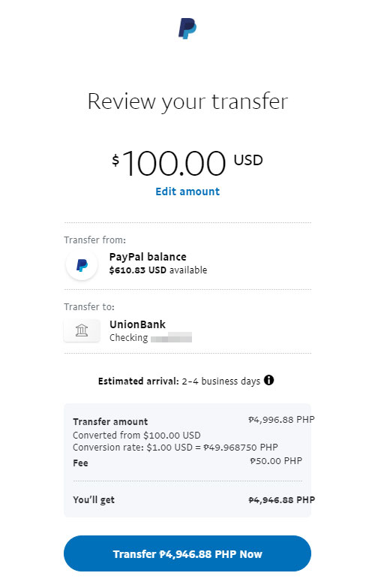Open the estimated arrival info icon
The width and height of the screenshot is (375, 588).
tap(268, 380)
